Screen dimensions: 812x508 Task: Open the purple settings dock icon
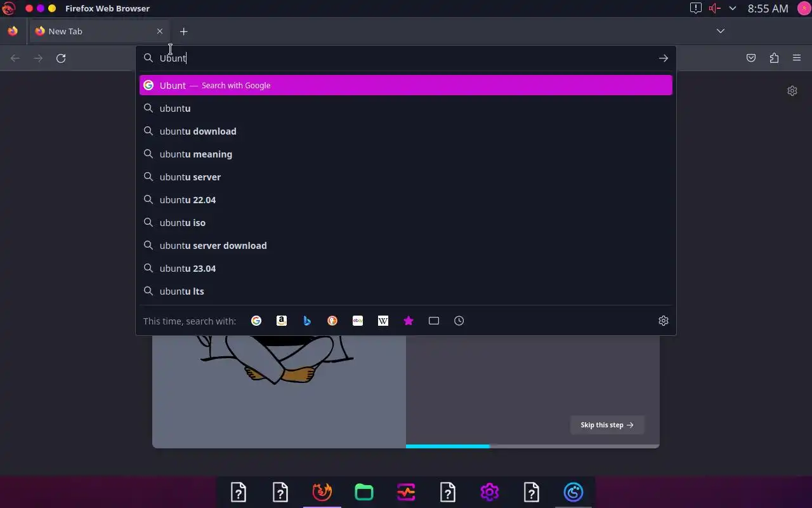click(x=490, y=492)
